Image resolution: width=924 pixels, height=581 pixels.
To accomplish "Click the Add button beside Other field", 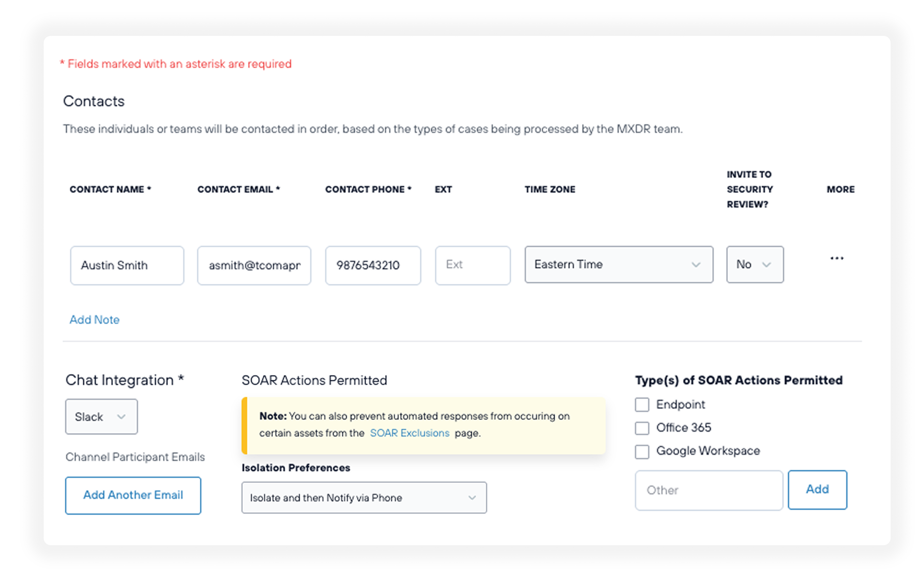I will tap(817, 490).
